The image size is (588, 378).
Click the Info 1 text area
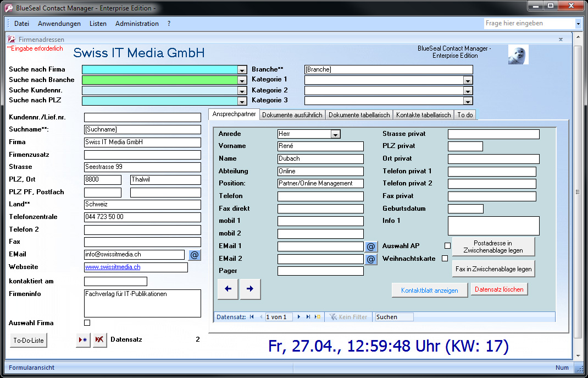(x=493, y=226)
